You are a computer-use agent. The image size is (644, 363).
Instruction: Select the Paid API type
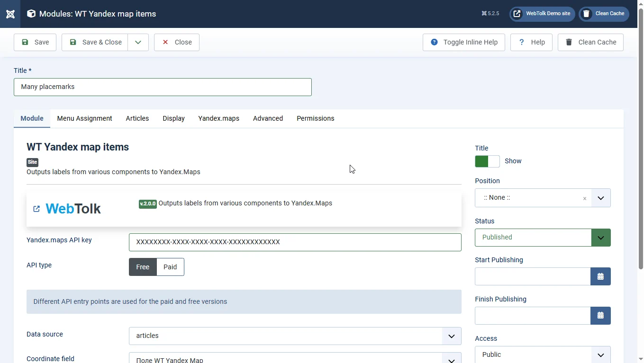coord(170,267)
